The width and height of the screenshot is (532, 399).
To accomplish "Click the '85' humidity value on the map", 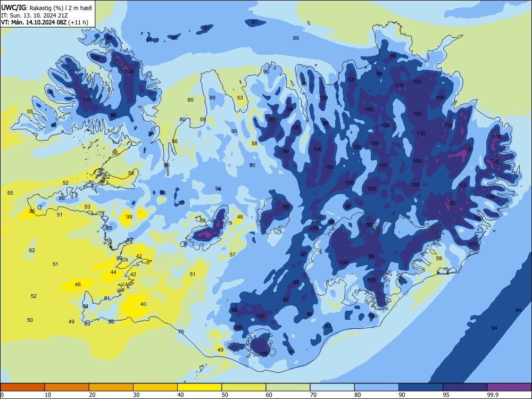I will coord(109,228).
